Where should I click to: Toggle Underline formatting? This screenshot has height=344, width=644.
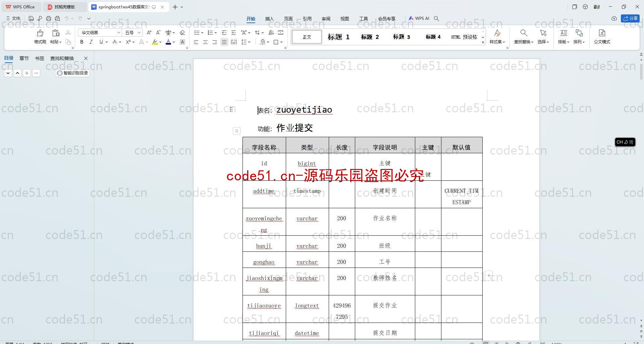pos(101,42)
